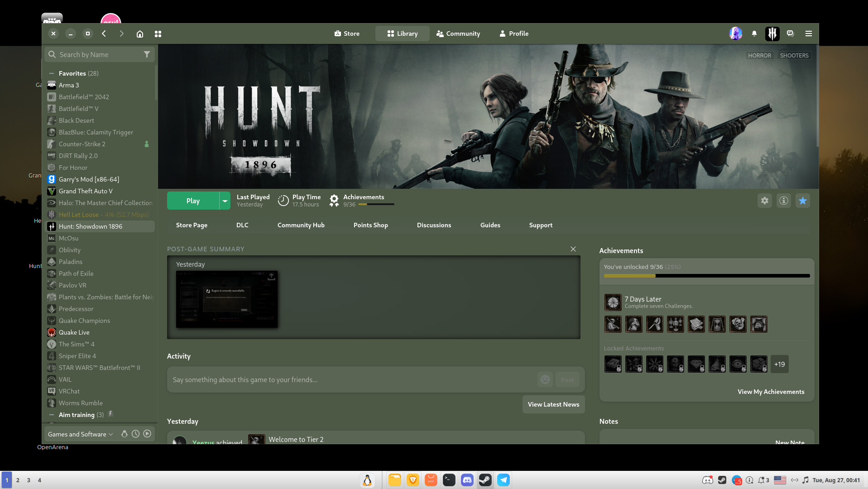Open the friends chat icon
The image size is (868, 489).
(x=790, y=34)
